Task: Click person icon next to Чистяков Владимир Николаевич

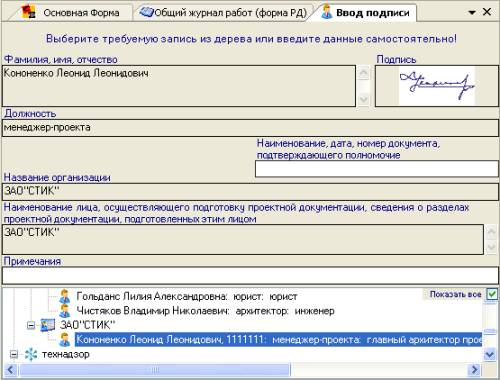Action: (x=65, y=311)
